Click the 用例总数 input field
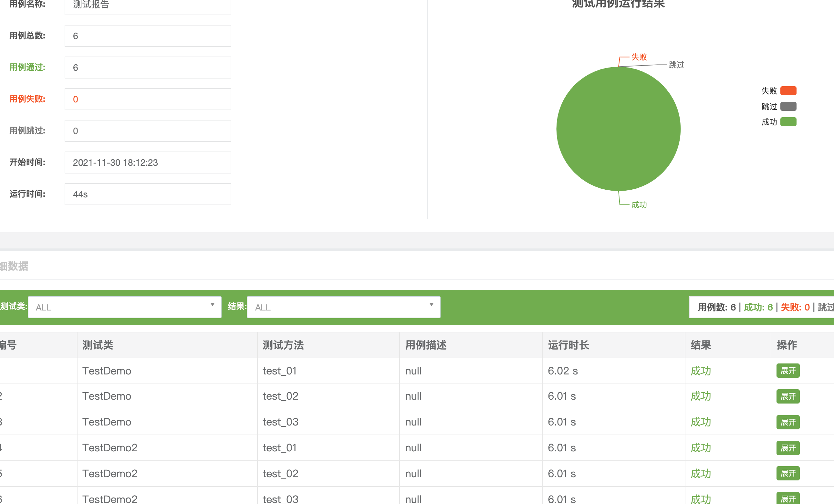 (x=148, y=36)
